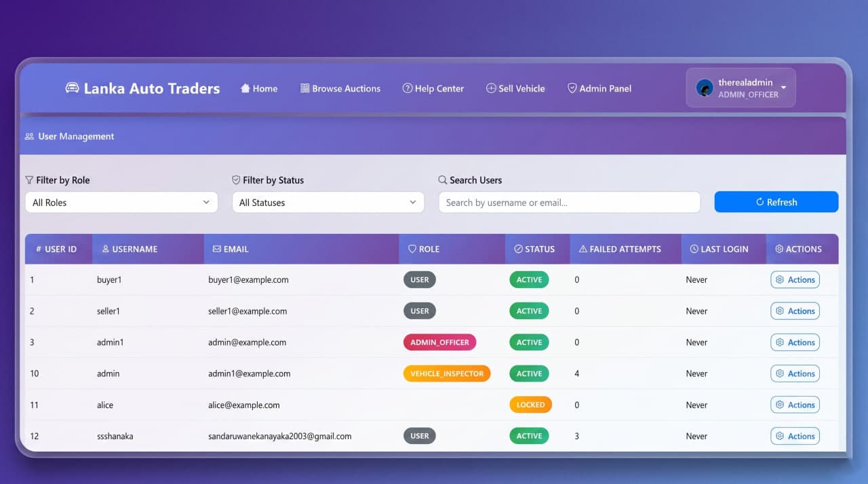The width and height of the screenshot is (868, 484).
Task: Click the gear icon in alice's Actions button
Action: click(x=780, y=405)
